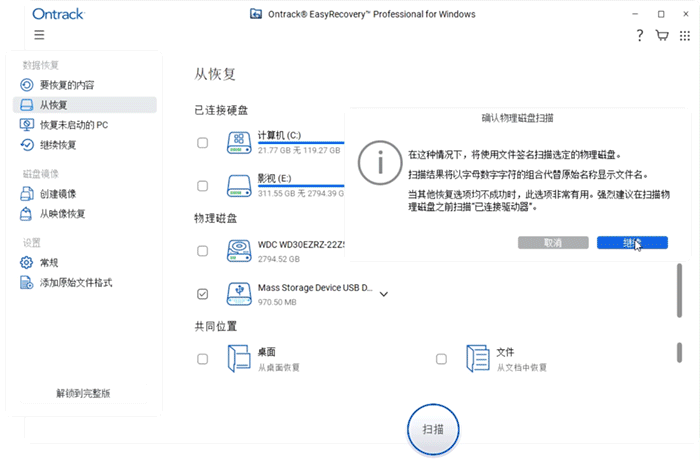700x462 pixels.
Task: Click 解锁到完整版 unlock link
Action: coord(83,393)
